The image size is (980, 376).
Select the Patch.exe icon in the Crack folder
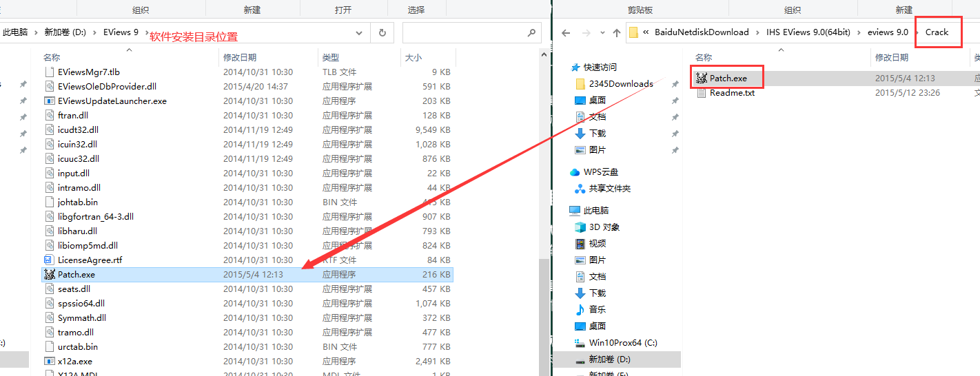(x=702, y=79)
